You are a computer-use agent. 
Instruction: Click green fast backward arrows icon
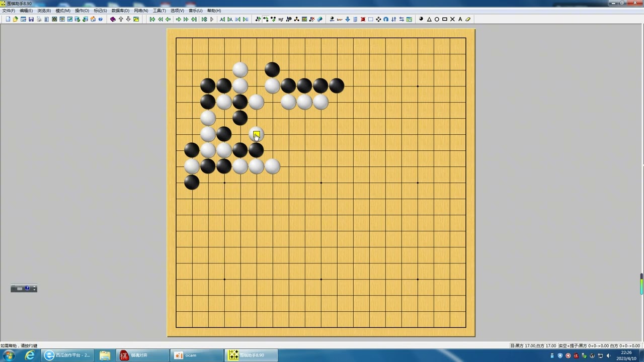point(160,19)
